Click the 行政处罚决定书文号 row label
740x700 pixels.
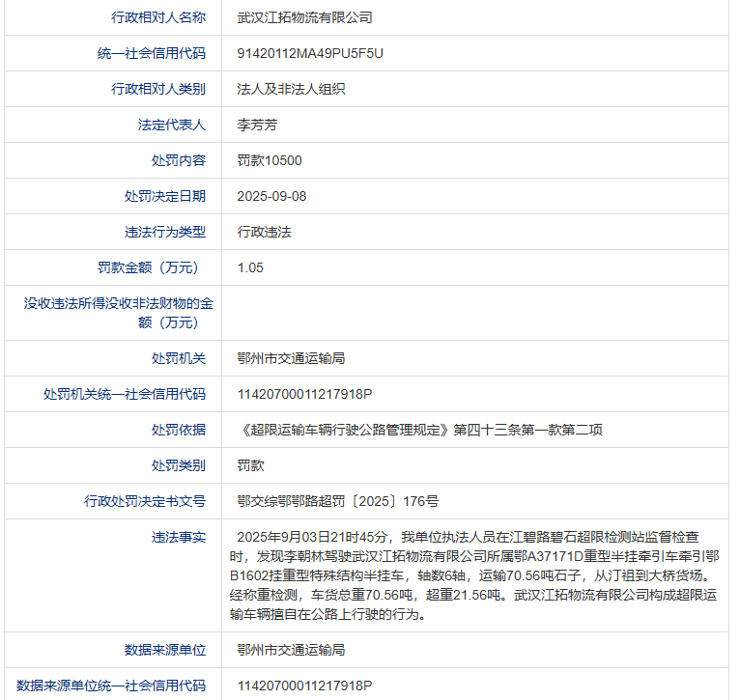click(145, 501)
